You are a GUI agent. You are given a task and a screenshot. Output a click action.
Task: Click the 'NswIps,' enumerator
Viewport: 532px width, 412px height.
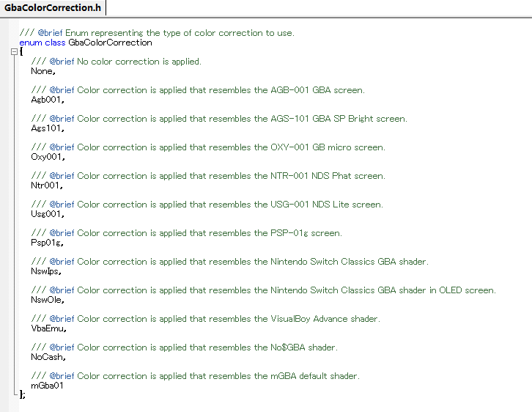[x=46, y=271]
